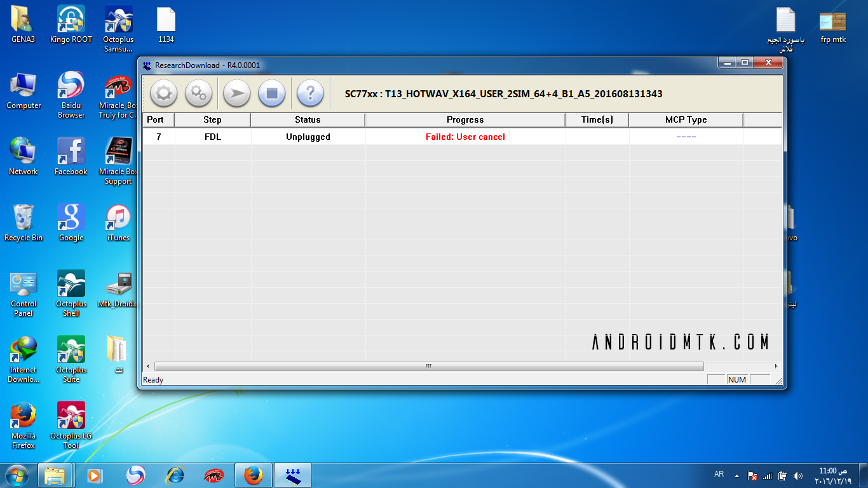Open the Help question mark icon
This screenshot has width=868, height=488.
click(310, 94)
